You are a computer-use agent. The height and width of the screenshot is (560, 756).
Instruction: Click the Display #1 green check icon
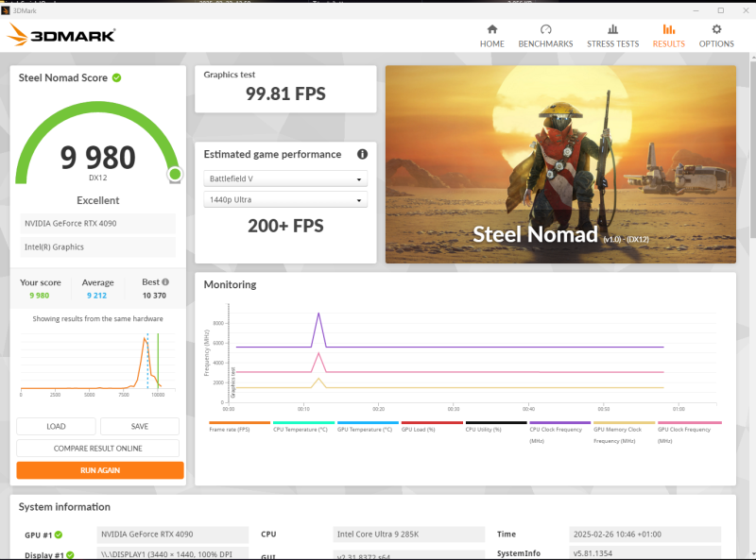point(70,555)
